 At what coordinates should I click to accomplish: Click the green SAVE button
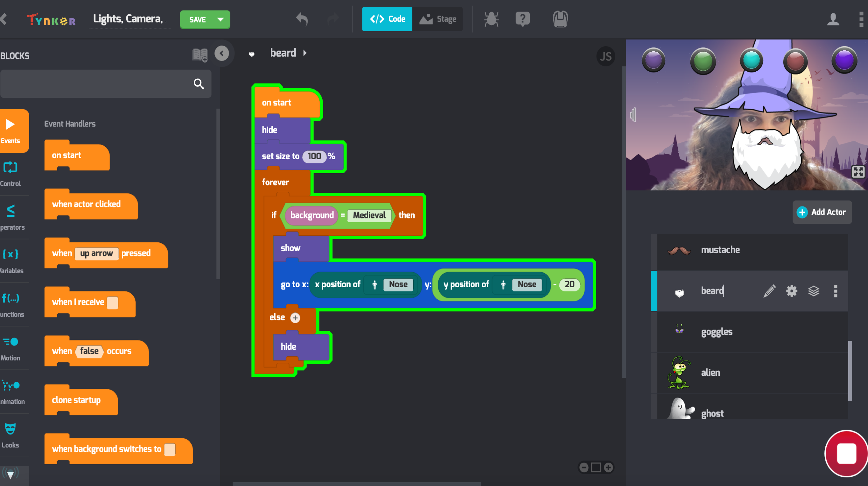(198, 19)
